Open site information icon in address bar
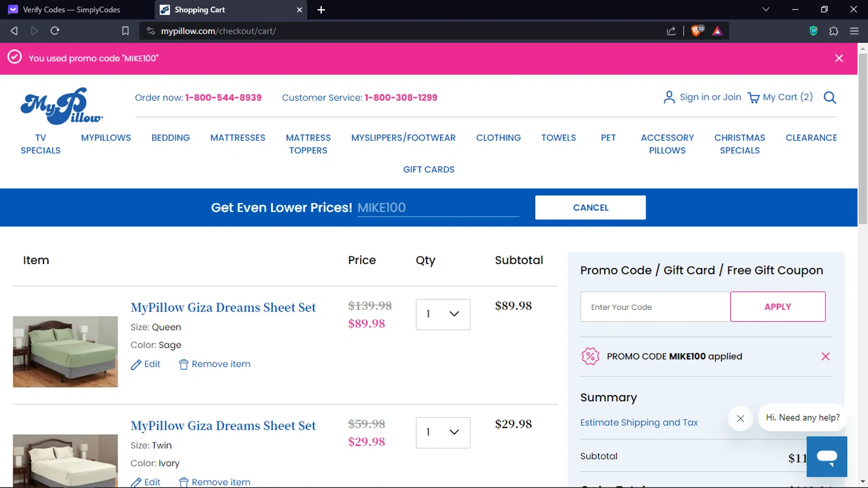Viewport: 868px width, 488px height. point(151,31)
